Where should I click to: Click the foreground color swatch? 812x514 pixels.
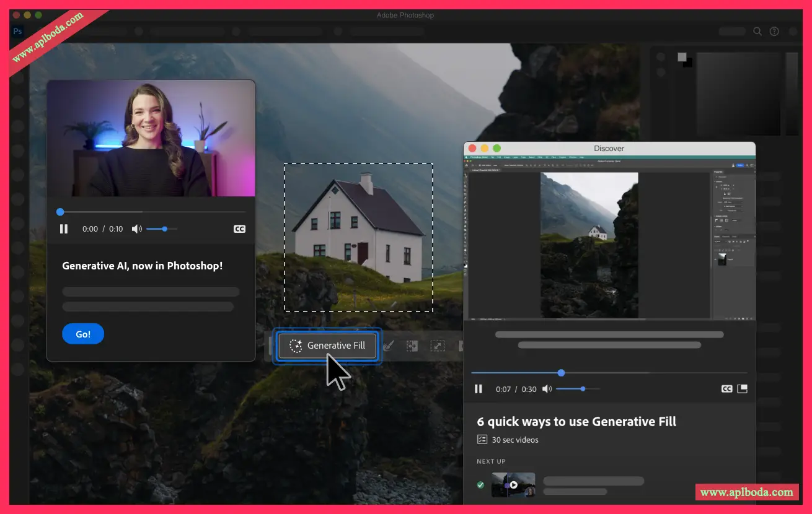coord(682,58)
